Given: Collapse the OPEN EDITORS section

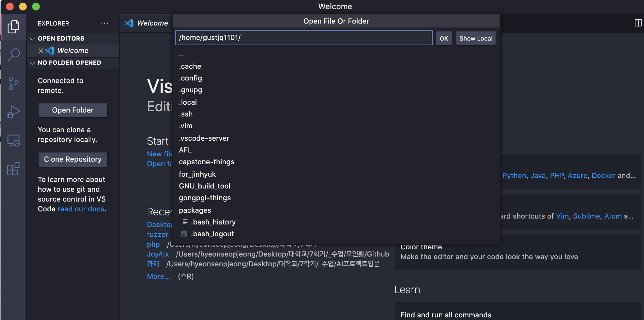Looking at the screenshot, I should click(32, 38).
